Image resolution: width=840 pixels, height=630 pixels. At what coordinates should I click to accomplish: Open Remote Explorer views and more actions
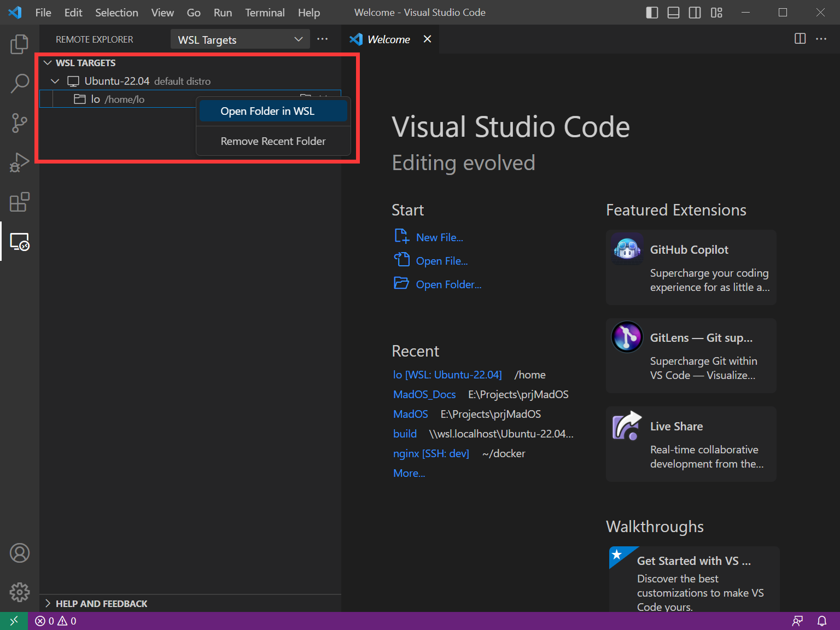tap(323, 38)
